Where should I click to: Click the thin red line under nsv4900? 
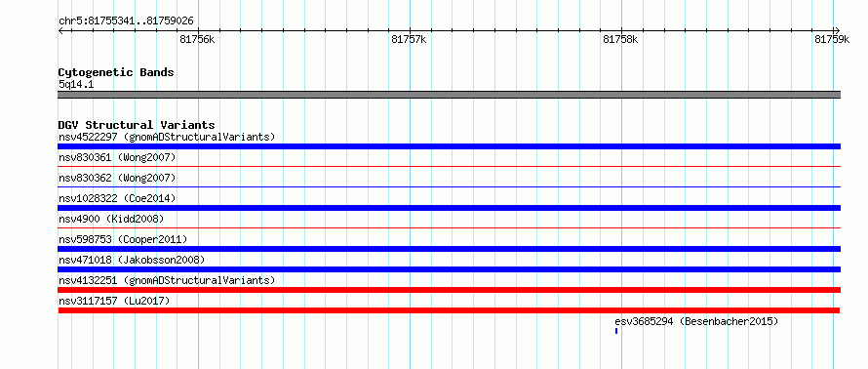[449, 227]
